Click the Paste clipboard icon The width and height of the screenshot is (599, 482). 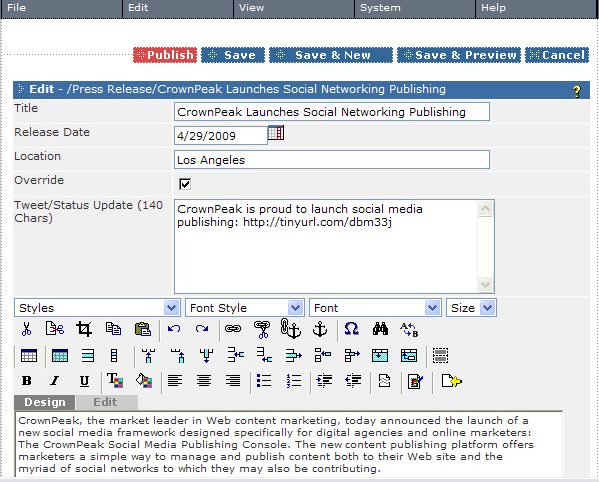(x=142, y=329)
